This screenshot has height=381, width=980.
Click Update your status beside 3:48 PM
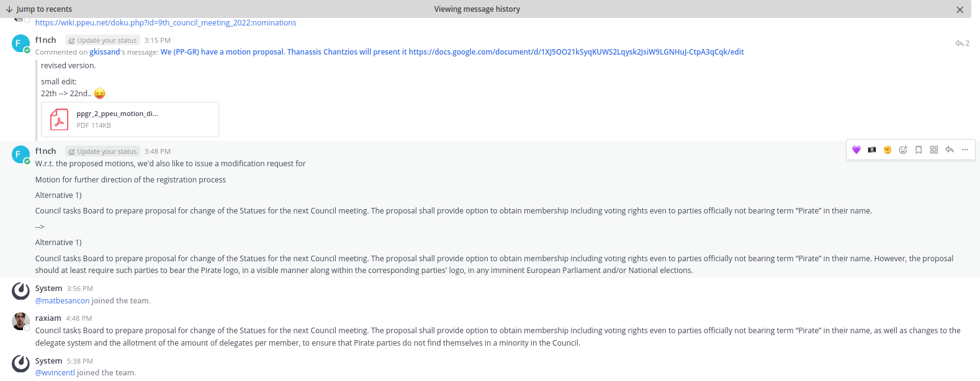[102, 151]
